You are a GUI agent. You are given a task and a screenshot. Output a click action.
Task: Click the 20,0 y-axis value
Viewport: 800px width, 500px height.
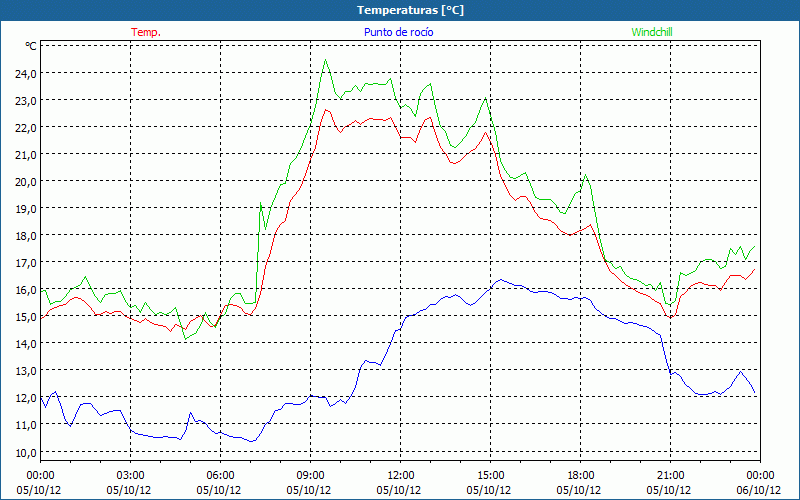(x=26, y=182)
